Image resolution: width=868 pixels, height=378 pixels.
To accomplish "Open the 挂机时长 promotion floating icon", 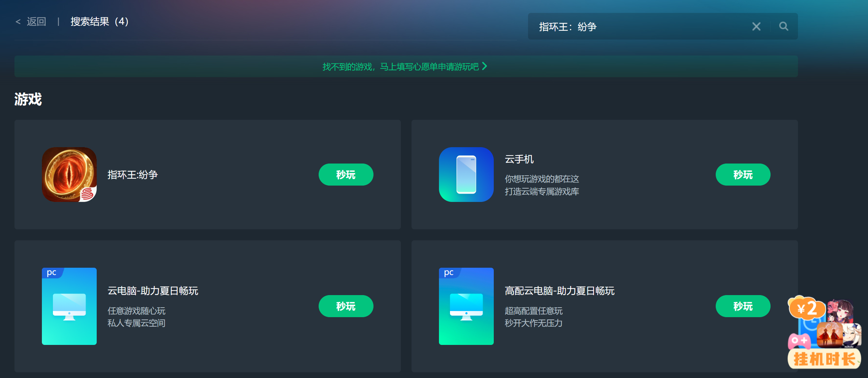I will tap(824, 333).
